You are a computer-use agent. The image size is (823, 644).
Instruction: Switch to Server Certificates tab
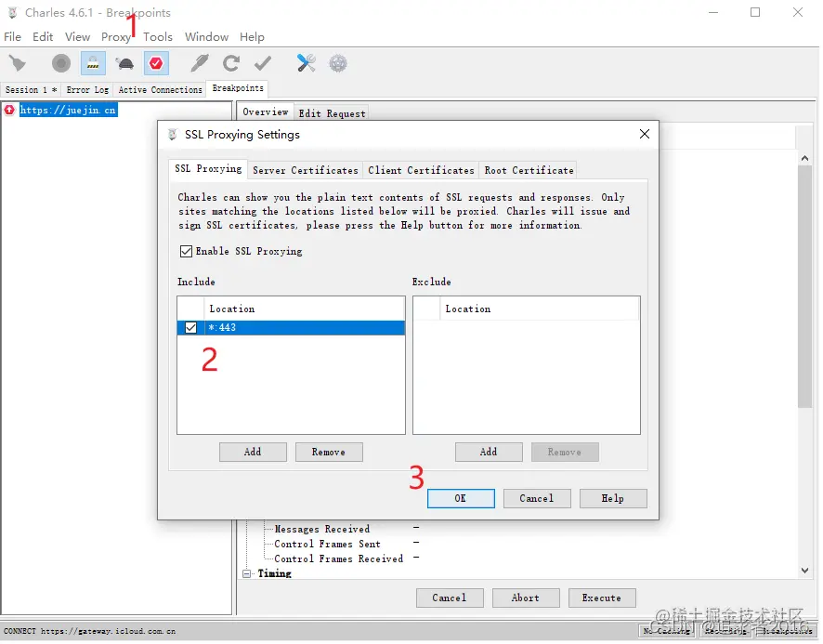pyautogui.click(x=305, y=170)
